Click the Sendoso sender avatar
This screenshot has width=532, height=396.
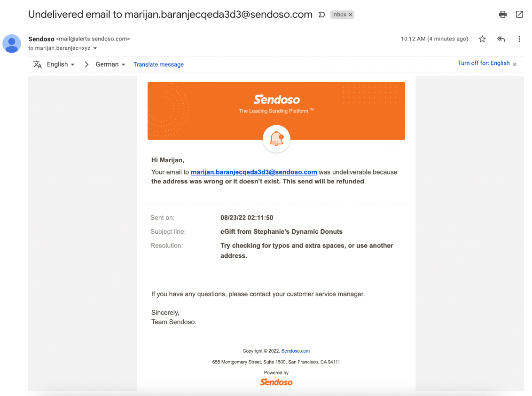pyautogui.click(x=12, y=43)
